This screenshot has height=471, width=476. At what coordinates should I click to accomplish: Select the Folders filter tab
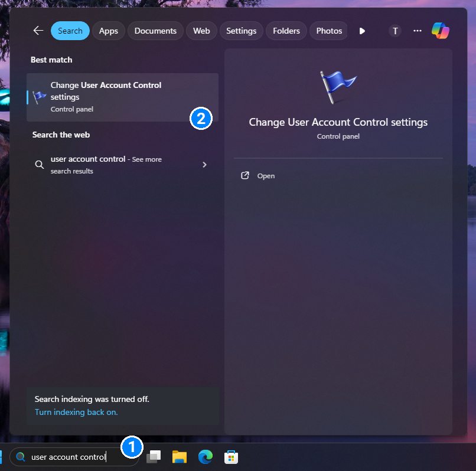point(286,31)
